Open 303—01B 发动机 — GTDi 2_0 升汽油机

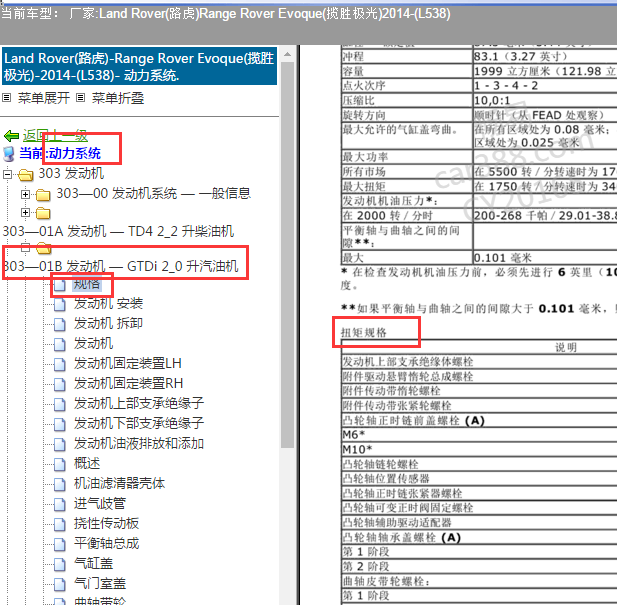[x=120, y=266]
